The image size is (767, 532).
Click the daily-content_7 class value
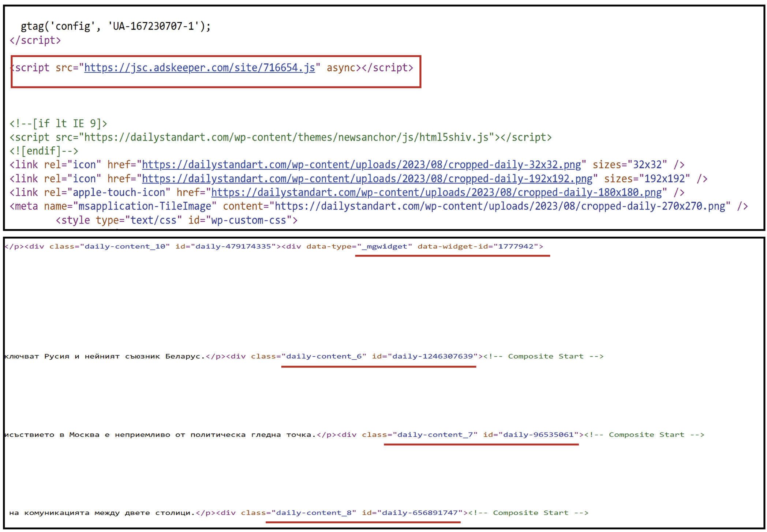pos(435,435)
